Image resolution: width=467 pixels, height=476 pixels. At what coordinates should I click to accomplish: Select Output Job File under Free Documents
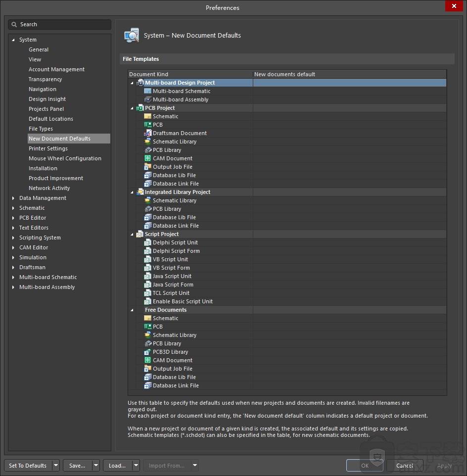tap(287, 369)
